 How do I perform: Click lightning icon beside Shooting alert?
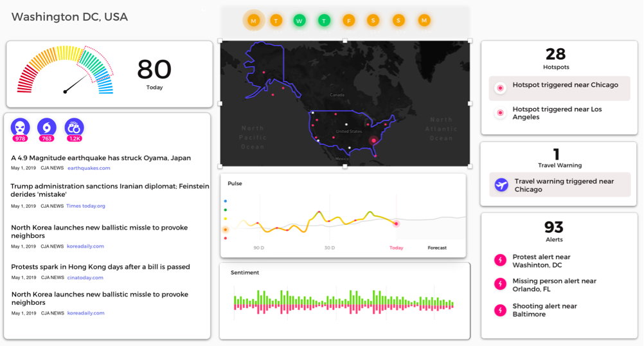coord(499,310)
